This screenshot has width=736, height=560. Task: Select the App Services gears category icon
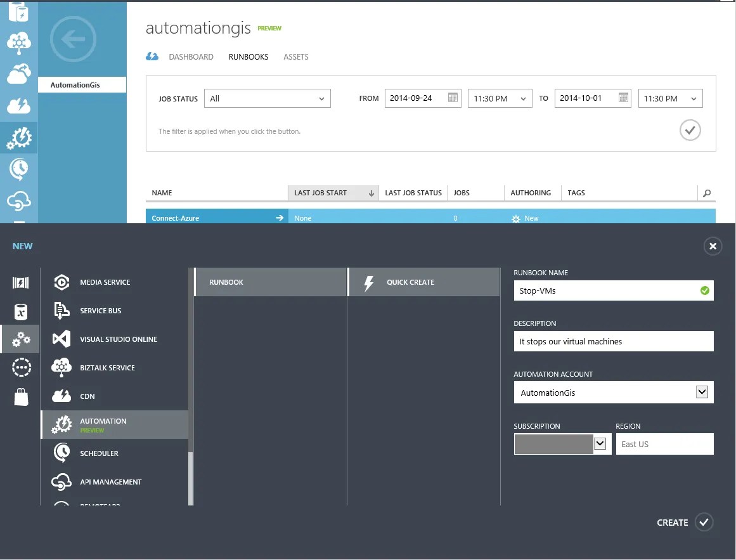click(20, 339)
